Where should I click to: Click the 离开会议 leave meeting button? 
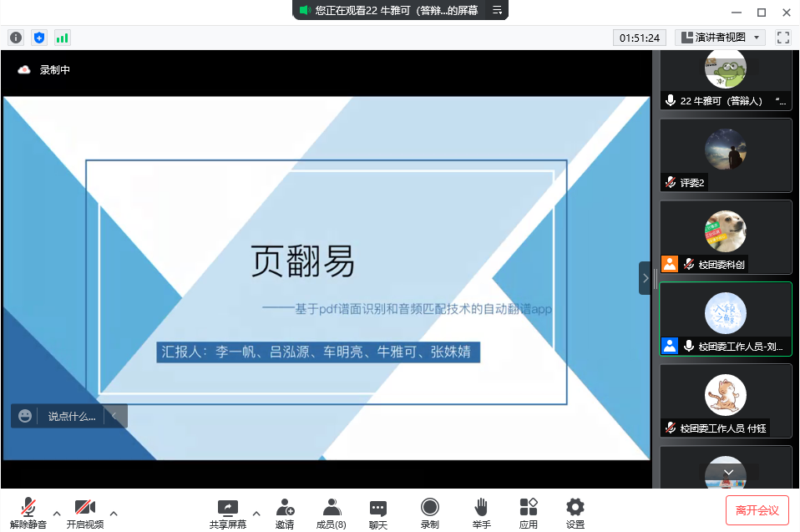tap(757, 510)
